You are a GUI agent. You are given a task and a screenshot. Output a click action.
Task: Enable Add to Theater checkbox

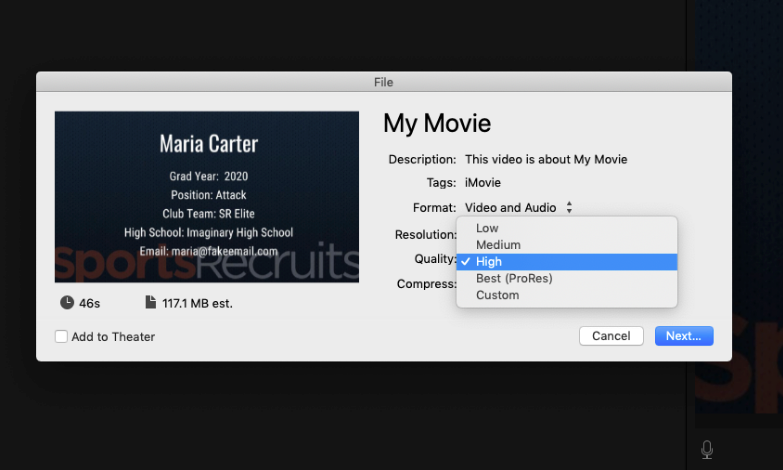click(61, 337)
